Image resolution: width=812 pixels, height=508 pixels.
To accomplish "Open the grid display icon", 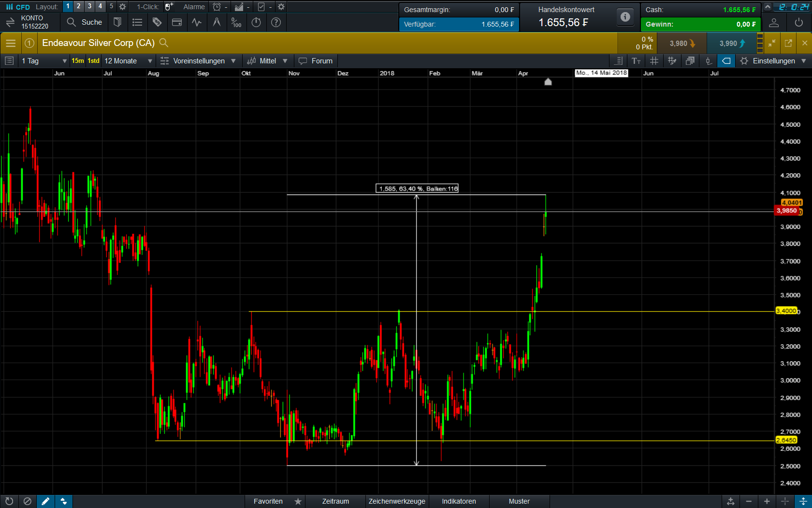I will [x=654, y=61].
